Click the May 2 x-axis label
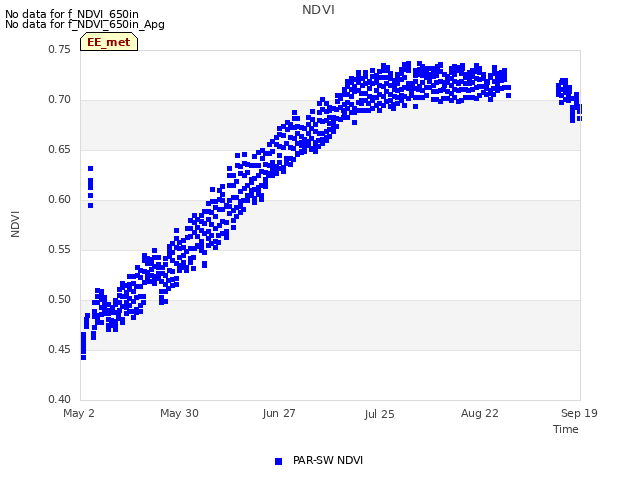Viewport: 640px width, 480px height. click(x=79, y=413)
